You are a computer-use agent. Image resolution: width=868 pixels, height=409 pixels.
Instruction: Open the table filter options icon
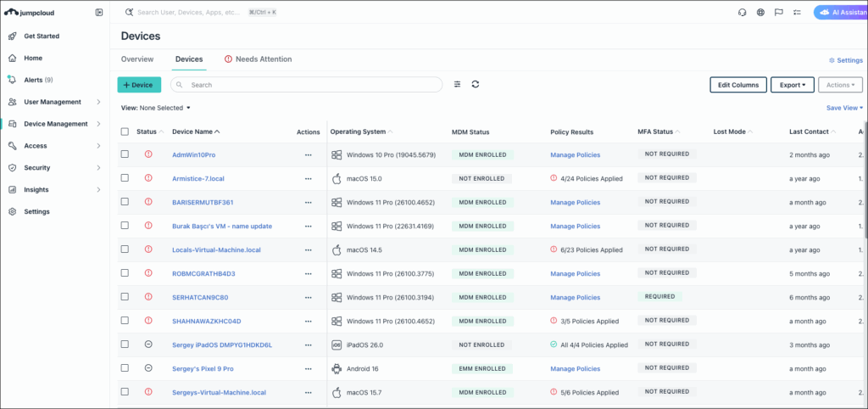(x=458, y=85)
